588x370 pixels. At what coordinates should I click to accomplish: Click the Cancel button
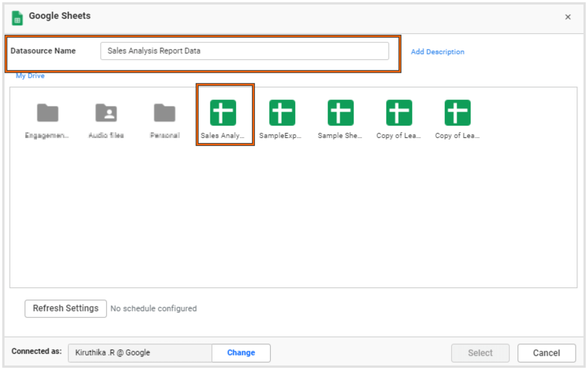(x=547, y=353)
